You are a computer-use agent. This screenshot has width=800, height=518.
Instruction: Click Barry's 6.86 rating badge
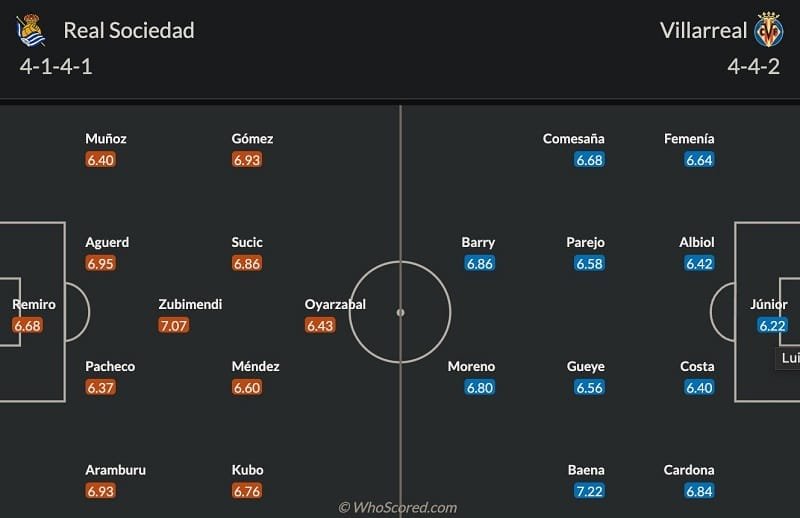tap(480, 263)
